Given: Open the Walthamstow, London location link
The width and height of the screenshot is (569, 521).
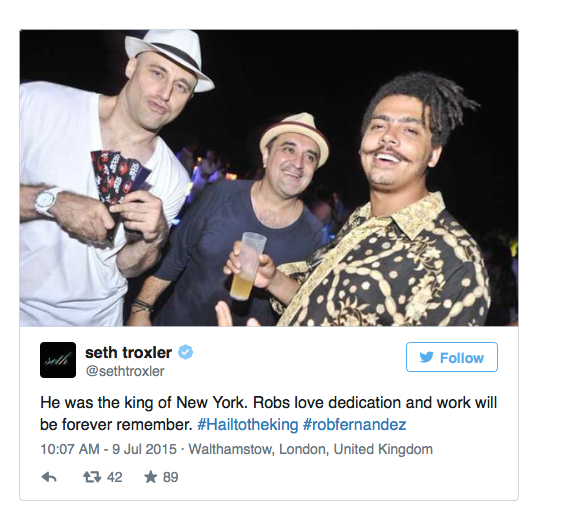Looking at the screenshot, I should 311,449.
